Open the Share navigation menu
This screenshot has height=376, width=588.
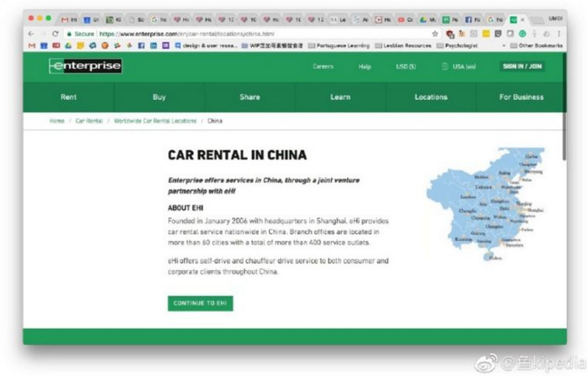click(249, 97)
